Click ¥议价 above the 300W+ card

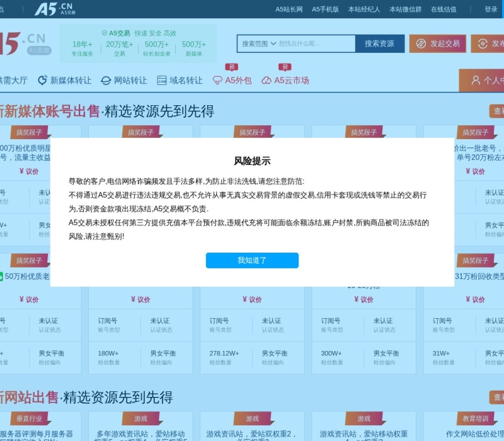[364, 300]
